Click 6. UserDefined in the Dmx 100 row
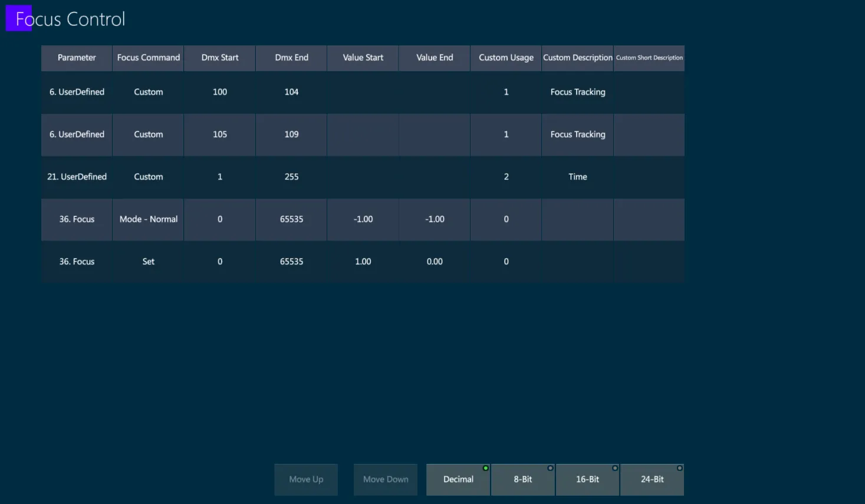The image size is (865, 504). click(77, 92)
